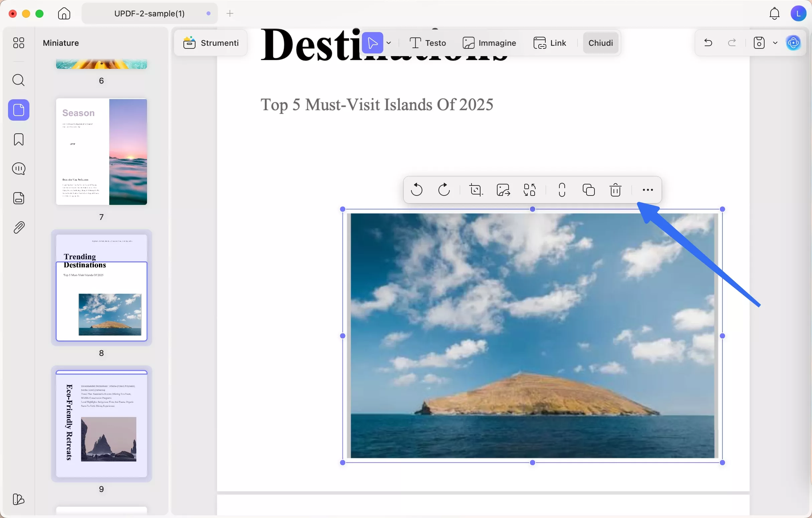This screenshot has width=812, height=518.
Task: Expand the selection cursor tool dropdown
Action: click(x=389, y=43)
